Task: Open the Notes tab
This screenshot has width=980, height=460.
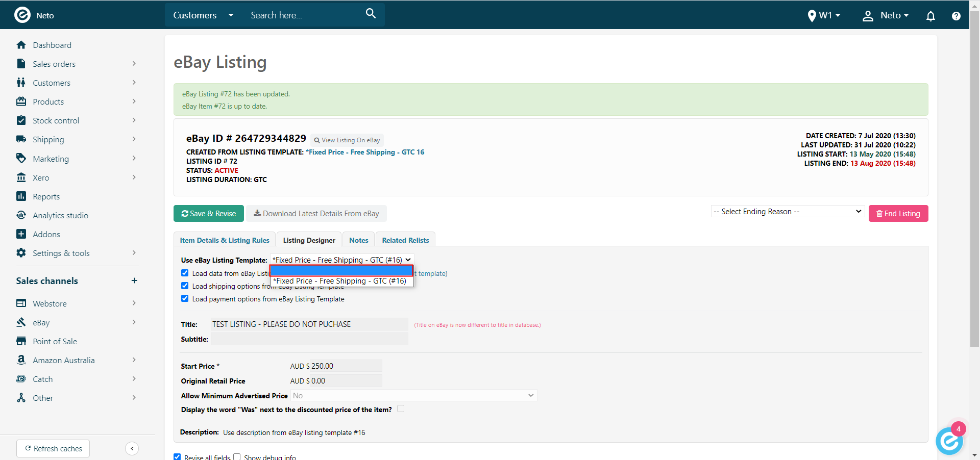Action: point(359,240)
